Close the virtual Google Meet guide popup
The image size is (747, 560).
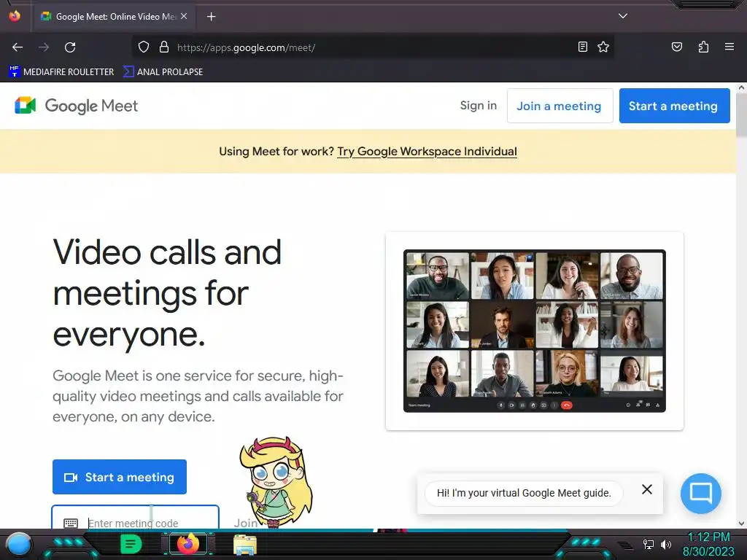tap(646, 489)
